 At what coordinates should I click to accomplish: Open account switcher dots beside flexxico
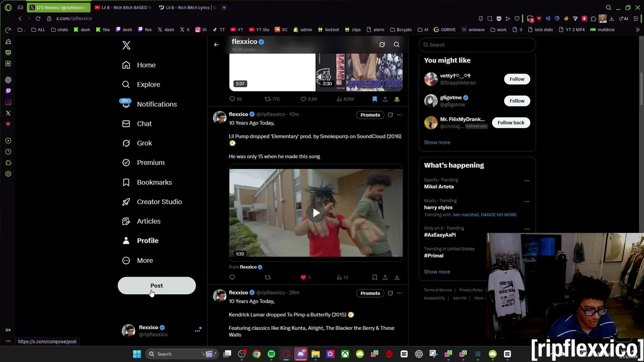(197, 330)
